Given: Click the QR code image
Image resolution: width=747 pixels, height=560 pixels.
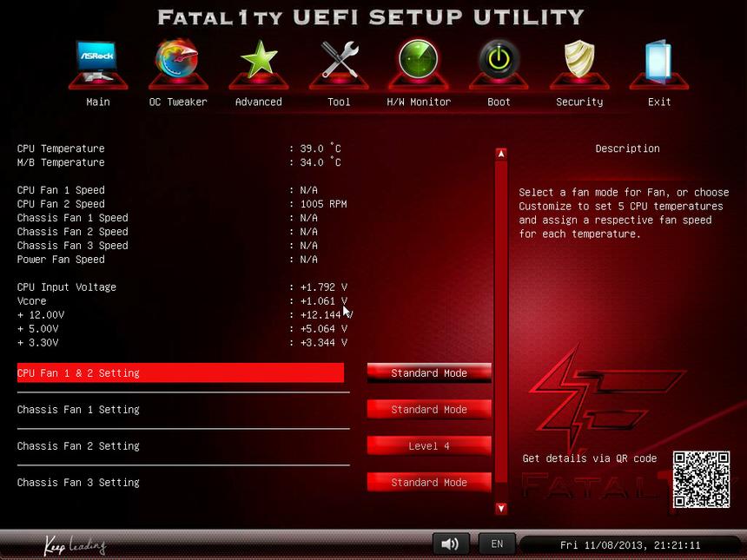Looking at the screenshot, I should tap(701, 478).
